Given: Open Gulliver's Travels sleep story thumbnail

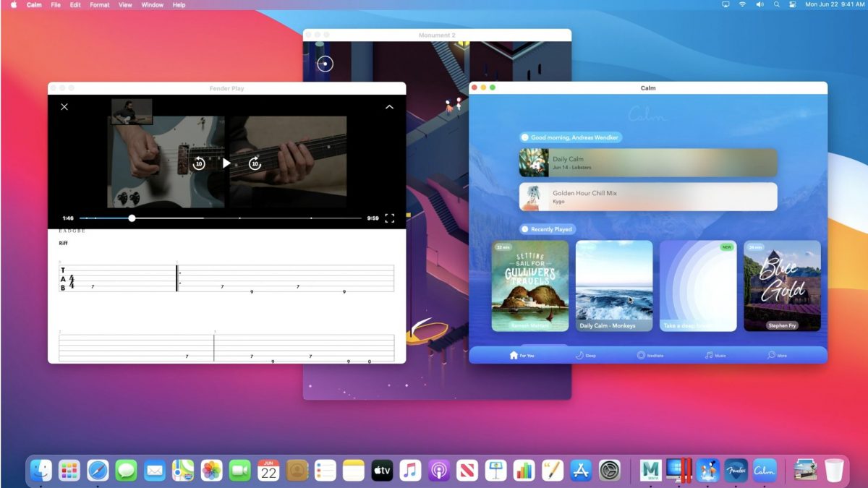Looking at the screenshot, I should pyautogui.click(x=530, y=286).
